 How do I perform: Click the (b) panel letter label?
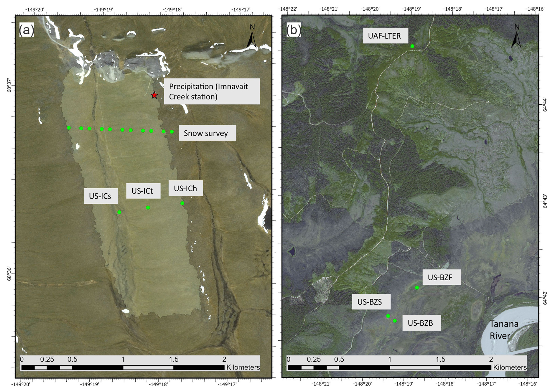[293, 30]
